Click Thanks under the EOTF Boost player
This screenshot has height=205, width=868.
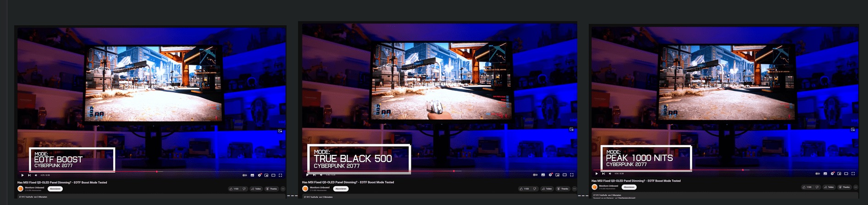tap(272, 189)
